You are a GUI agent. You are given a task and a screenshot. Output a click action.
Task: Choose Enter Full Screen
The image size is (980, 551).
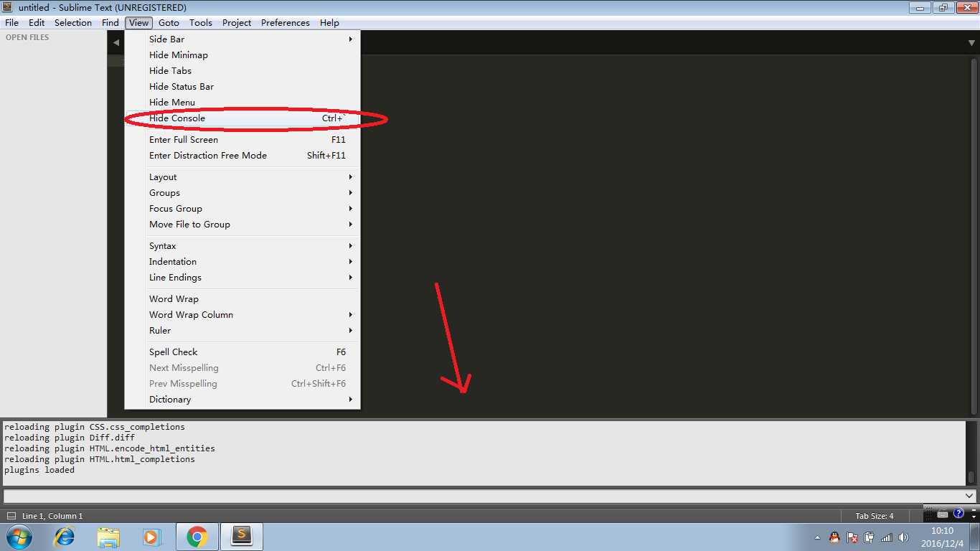click(242, 139)
